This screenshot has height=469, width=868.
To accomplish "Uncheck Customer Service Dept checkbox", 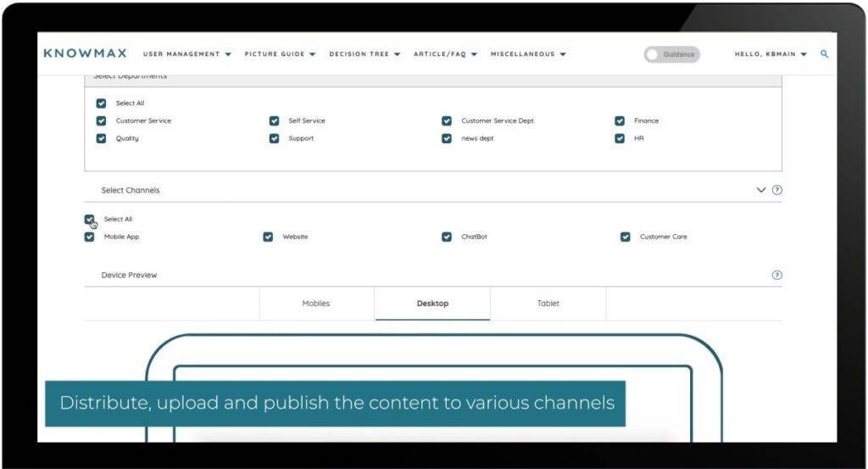I will tap(447, 120).
